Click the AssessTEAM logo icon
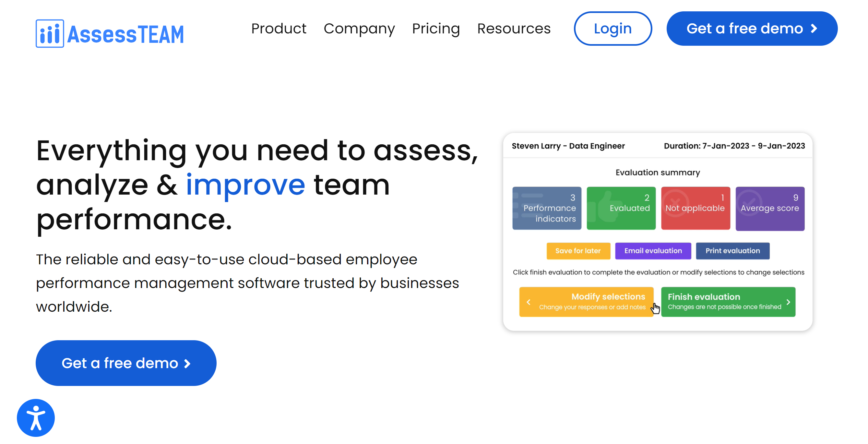 50,33
